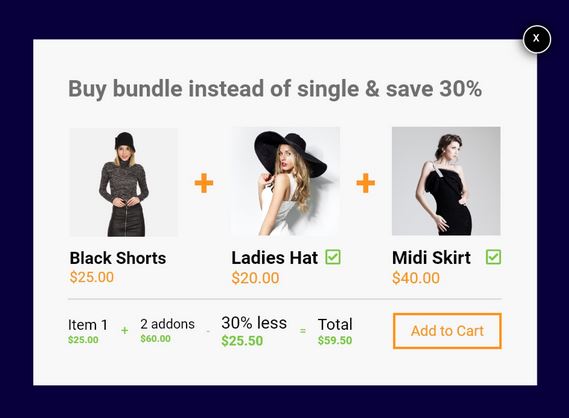Screen dimensions: 569x418
Task: Click the Total $59.50 summary
Action: point(335,331)
